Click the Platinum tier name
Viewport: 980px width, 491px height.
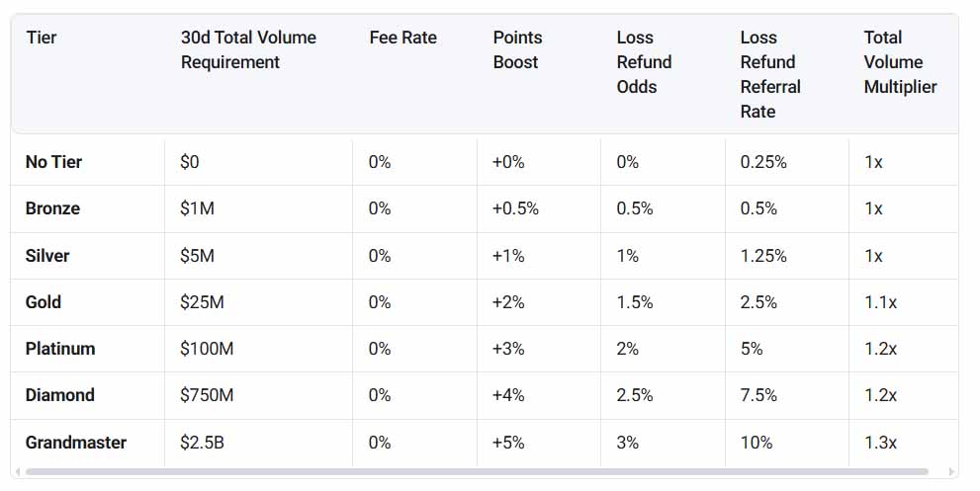coord(60,348)
